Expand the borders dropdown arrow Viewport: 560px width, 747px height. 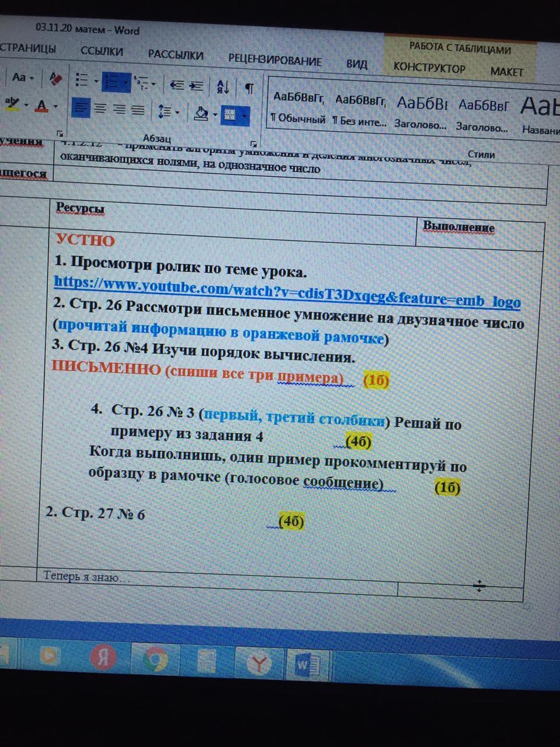tap(244, 116)
